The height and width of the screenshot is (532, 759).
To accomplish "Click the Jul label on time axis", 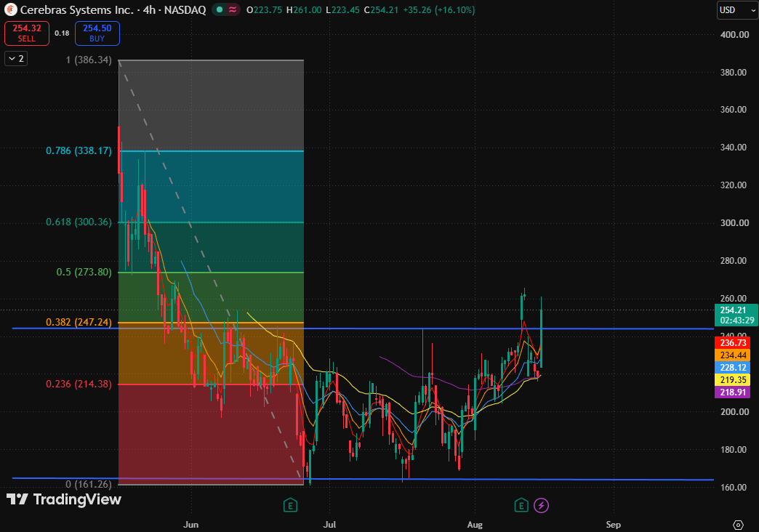I will tap(329, 525).
